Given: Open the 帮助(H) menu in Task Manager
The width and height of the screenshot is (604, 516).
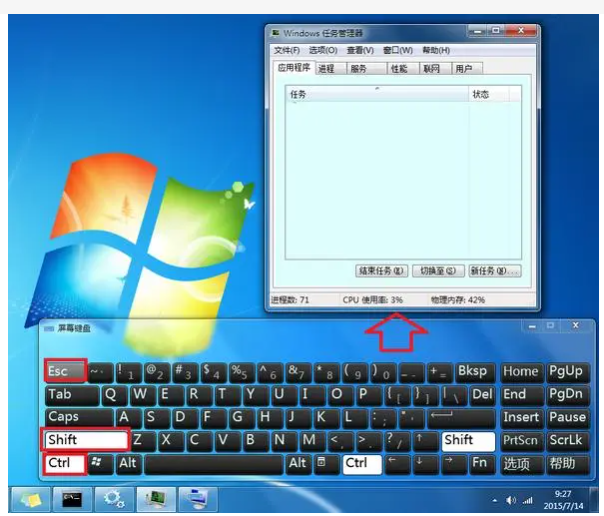Looking at the screenshot, I should (x=436, y=51).
